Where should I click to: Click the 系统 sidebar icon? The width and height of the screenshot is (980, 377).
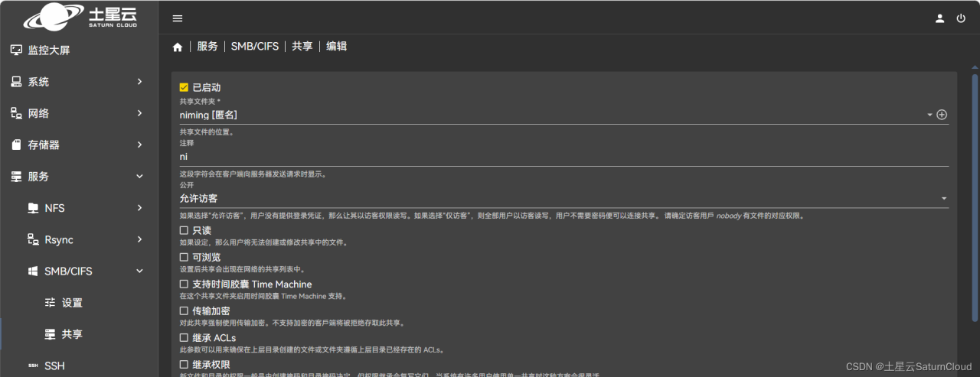(16, 82)
